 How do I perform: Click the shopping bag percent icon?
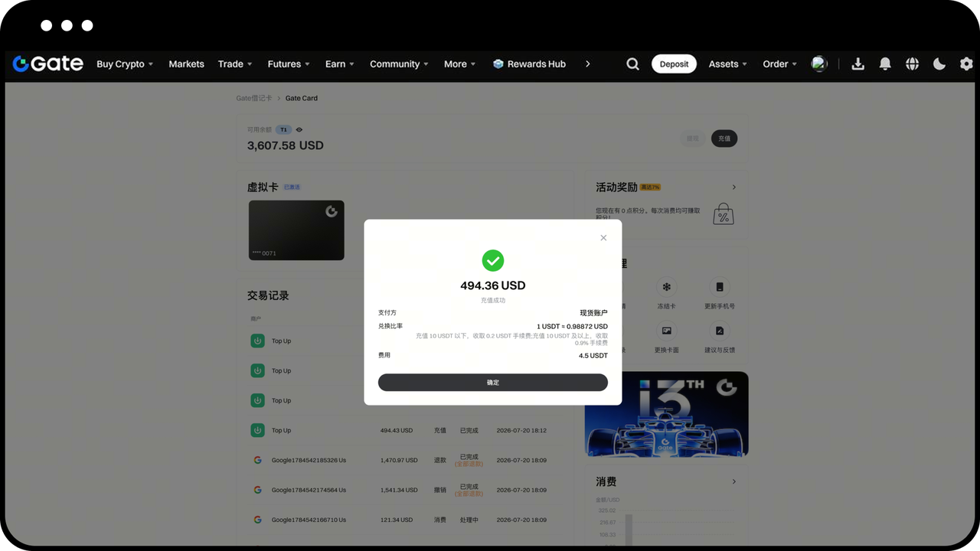723,214
